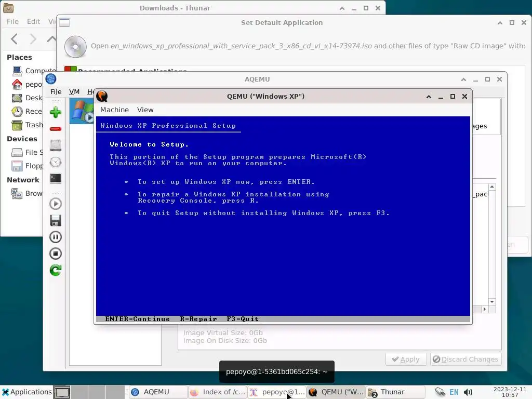Screen dimensions: 532x399
Task: Click the QEMU window title bar icon
Action: click(102, 96)
